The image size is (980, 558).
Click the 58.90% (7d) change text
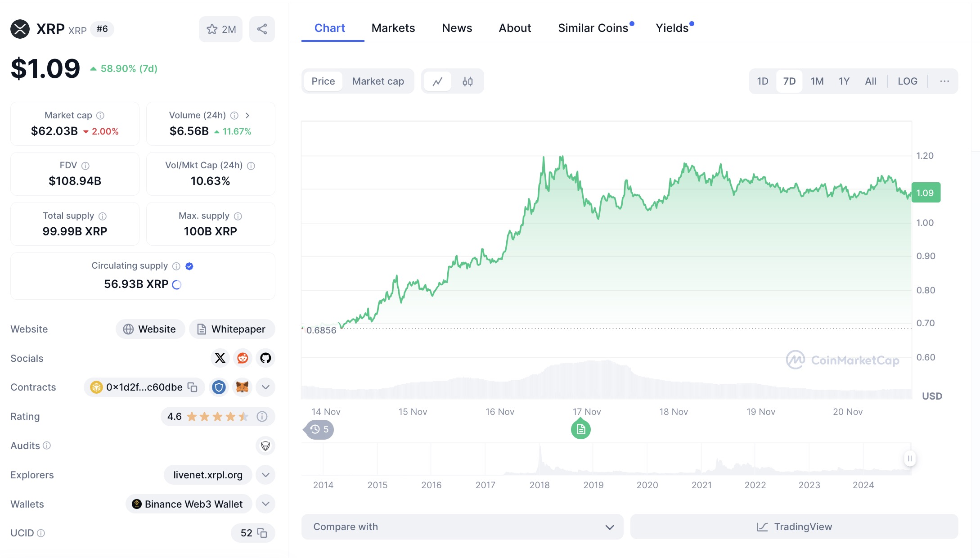[x=129, y=69]
